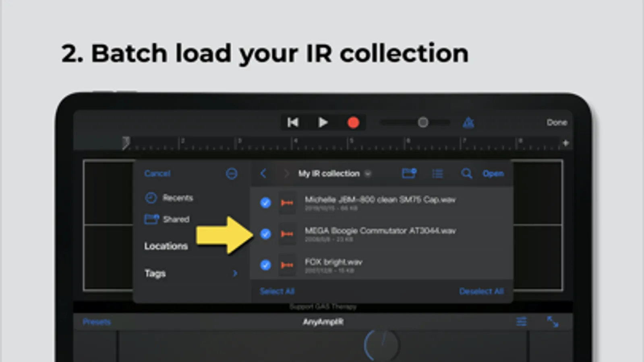Uncheck MEGA Boogie Commutator AT3044.wav
The width and height of the screenshot is (644, 362).
point(265,234)
